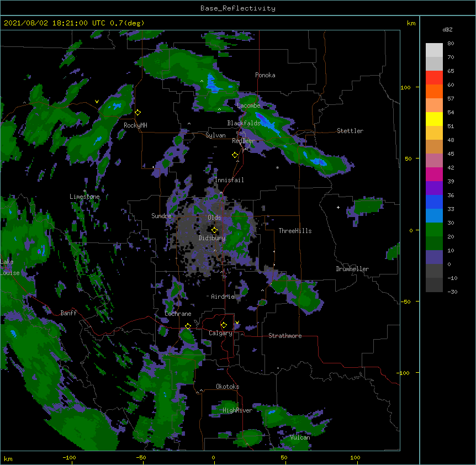476x465 pixels.
Task: Click the Base_Reflectivity title
Action: click(x=238, y=8)
